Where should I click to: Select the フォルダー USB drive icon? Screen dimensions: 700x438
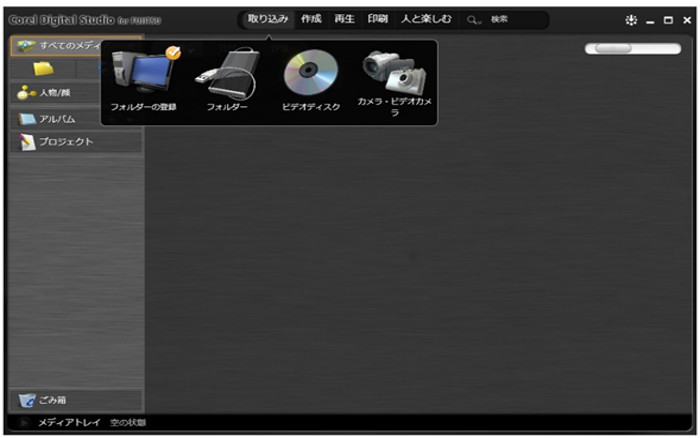[227, 74]
